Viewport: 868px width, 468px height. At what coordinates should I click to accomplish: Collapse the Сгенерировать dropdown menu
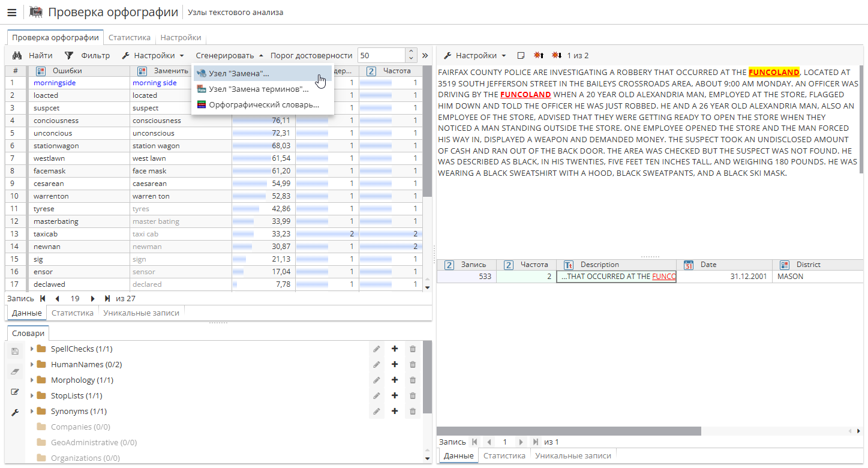(229, 56)
